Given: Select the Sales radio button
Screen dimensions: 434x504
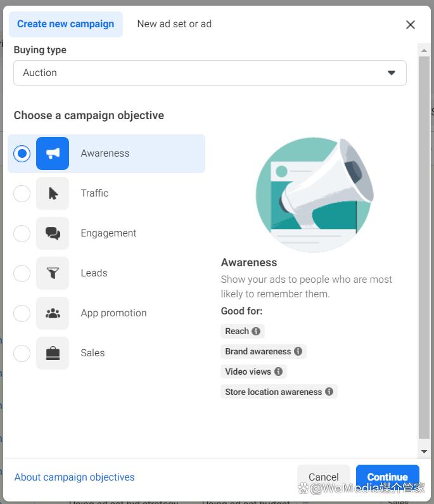Looking at the screenshot, I should pyautogui.click(x=22, y=353).
